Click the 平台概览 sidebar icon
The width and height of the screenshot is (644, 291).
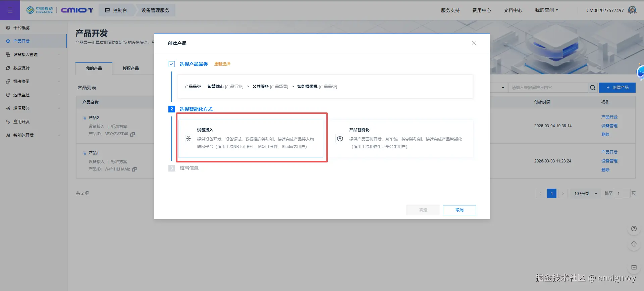(8, 28)
